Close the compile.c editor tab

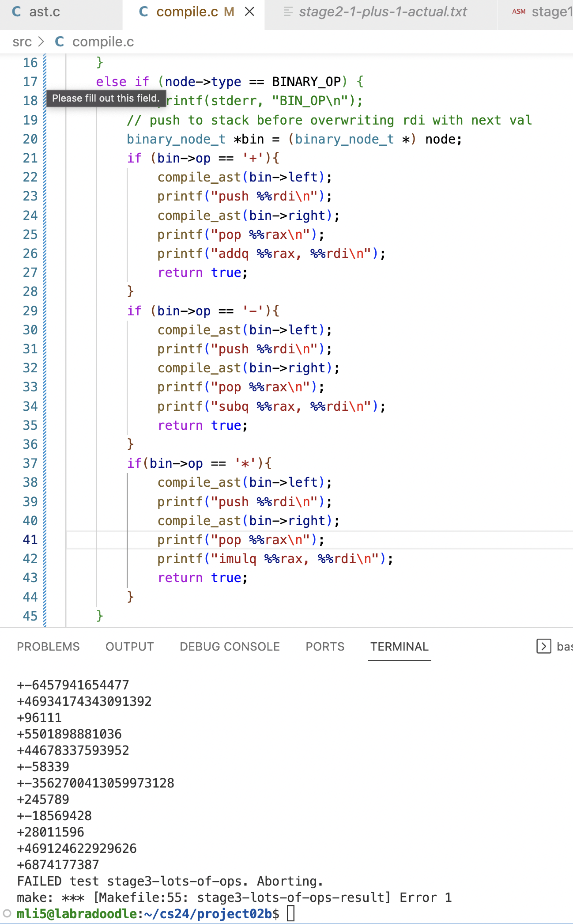249,12
